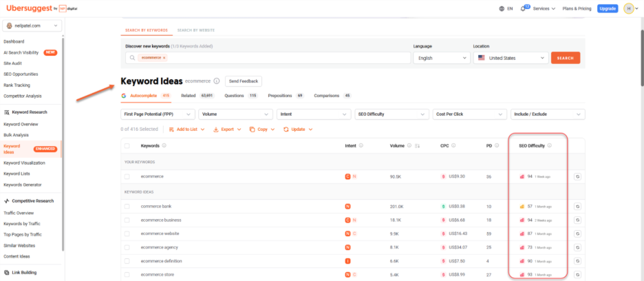Click the Keyword Research section icon
The image size is (644, 281).
pos(7,112)
